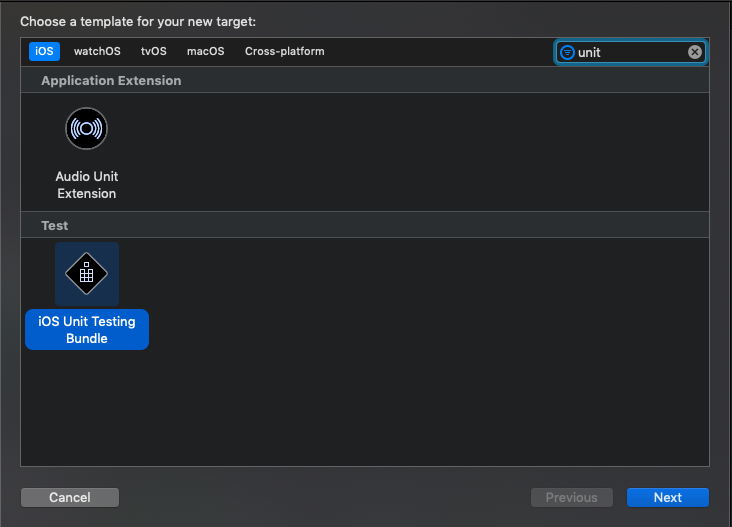Click the iOS Unit Testing Bundle icon
The width and height of the screenshot is (732, 527).
(86, 274)
